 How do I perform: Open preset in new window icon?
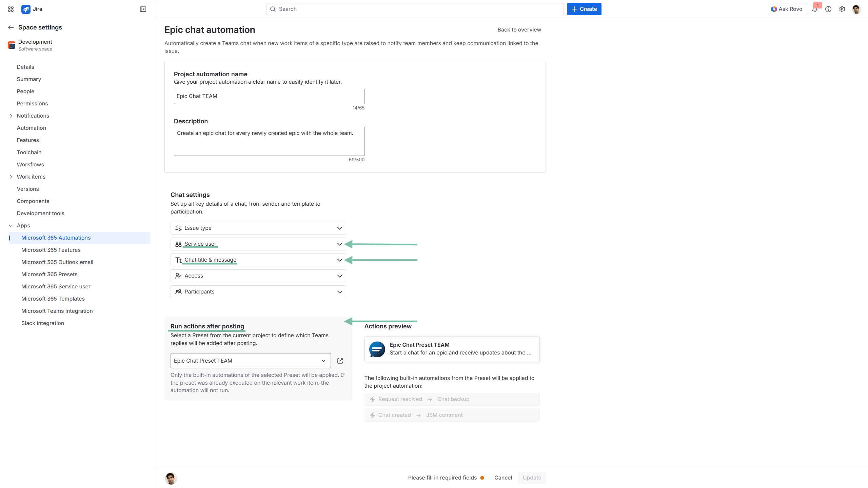340,361
